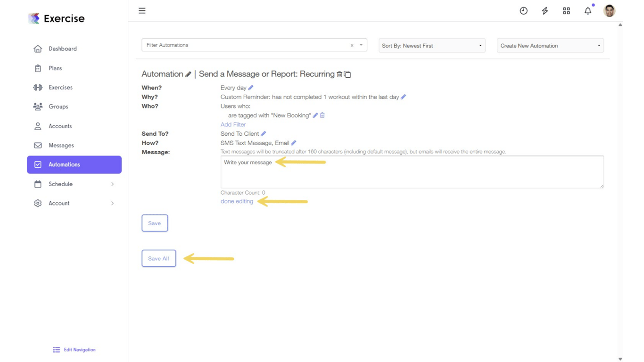Open the grid apps icon
644x362 pixels.
(x=566, y=11)
